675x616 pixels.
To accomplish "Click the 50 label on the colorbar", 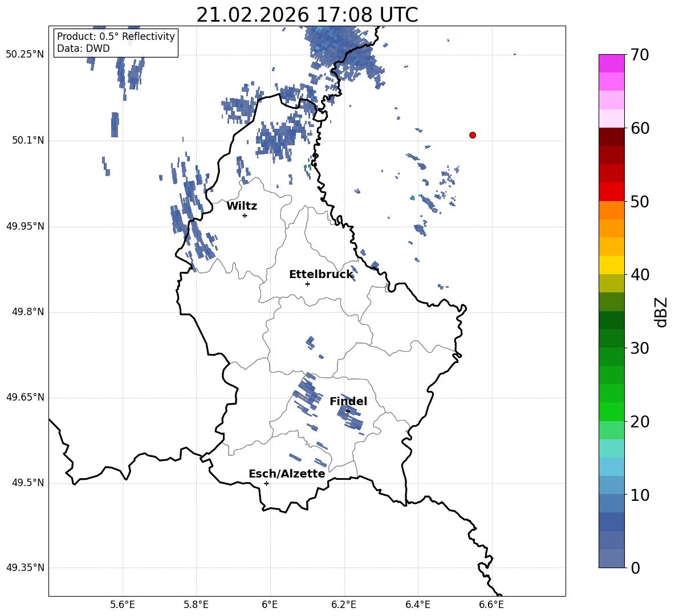I will [x=640, y=201].
